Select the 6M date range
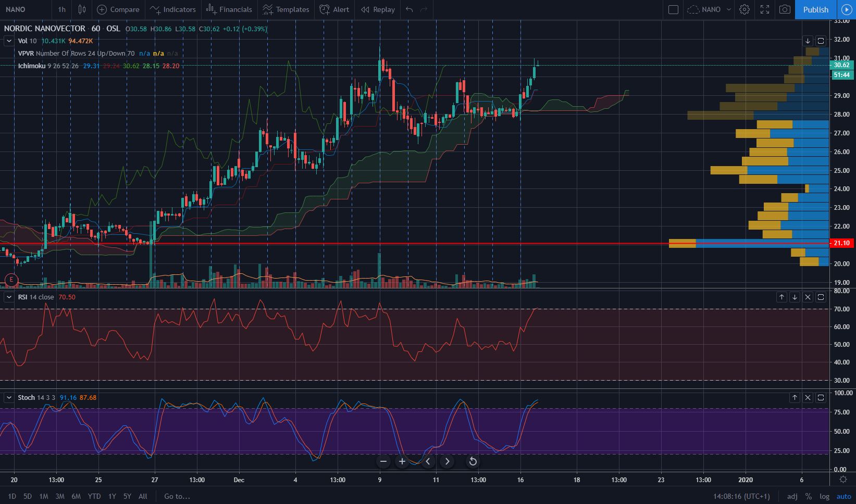The width and height of the screenshot is (856, 504). (x=76, y=496)
